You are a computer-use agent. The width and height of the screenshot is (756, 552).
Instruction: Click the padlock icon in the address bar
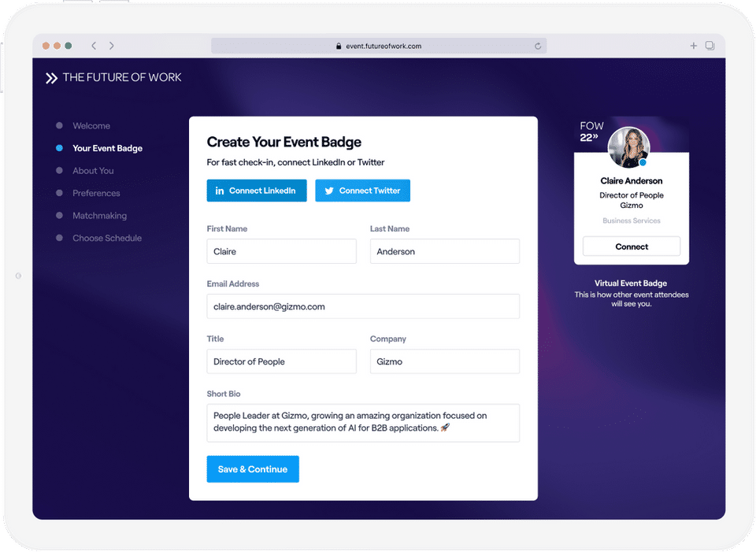[x=339, y=46]
